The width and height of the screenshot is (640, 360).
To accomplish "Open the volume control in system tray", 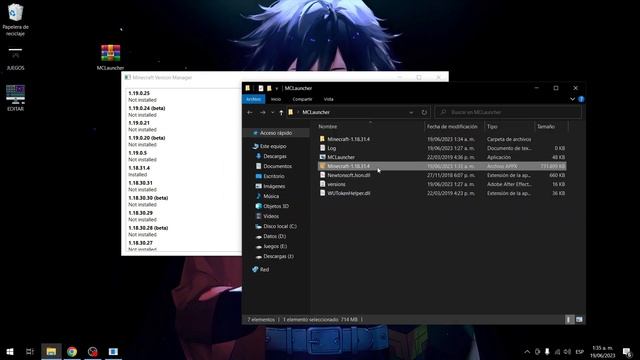I will [567, 351].
